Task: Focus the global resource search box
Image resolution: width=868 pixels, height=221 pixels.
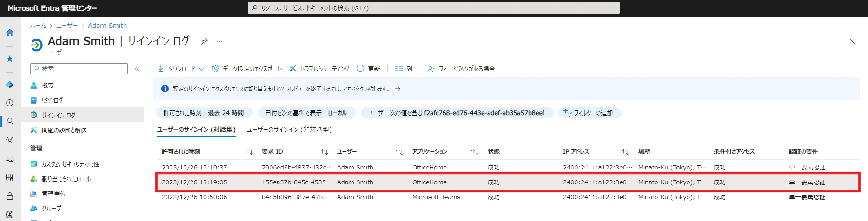Action: (x=433, y=8)
